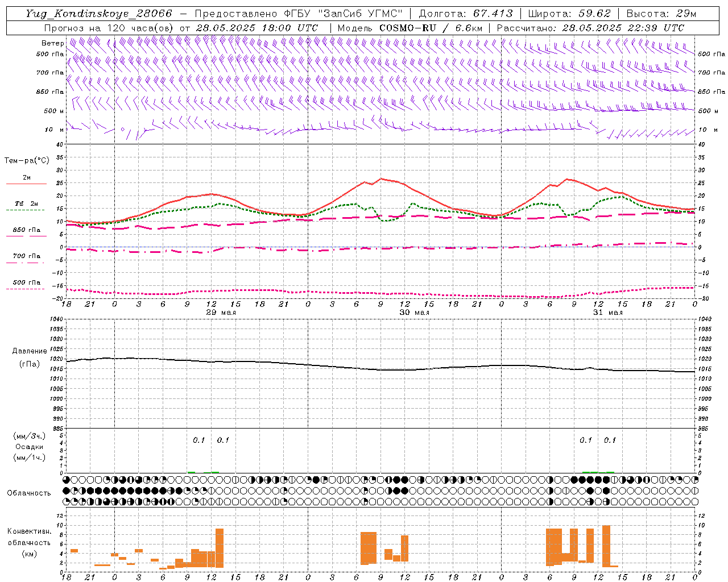Click the Конвективн. label of the convective panel

click(x=30, y=531)
